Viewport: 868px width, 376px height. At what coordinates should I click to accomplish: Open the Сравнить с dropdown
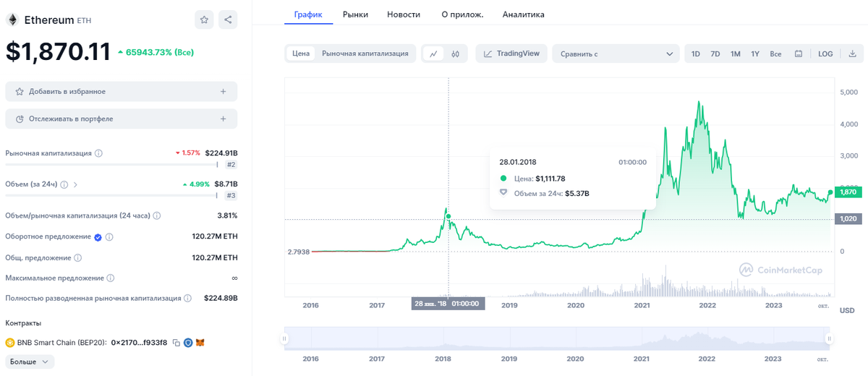point(616,54)
